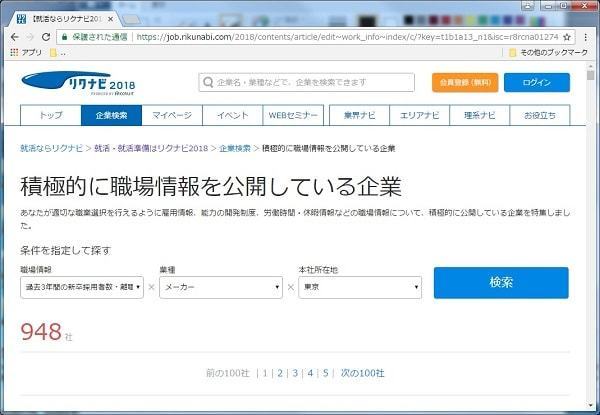Click the 948 result count text
The height and width of the screenshot is (415, 600).
(x=41, y=332)
